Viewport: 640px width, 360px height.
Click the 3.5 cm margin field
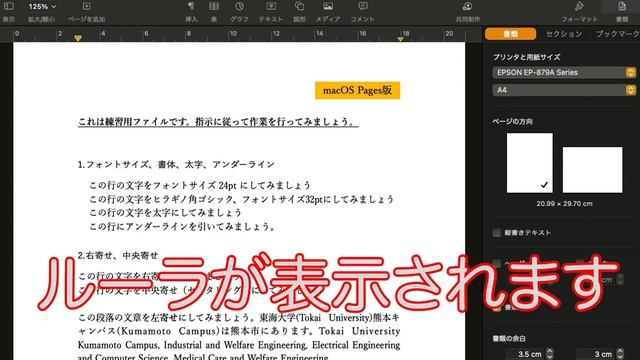click(525, 354)
